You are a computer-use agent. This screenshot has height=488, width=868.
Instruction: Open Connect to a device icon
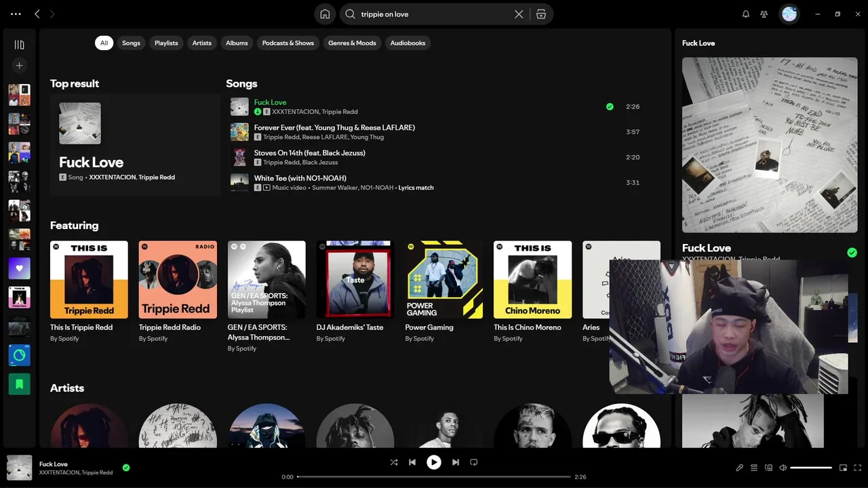pyautogui.click(x=768, y=468)
